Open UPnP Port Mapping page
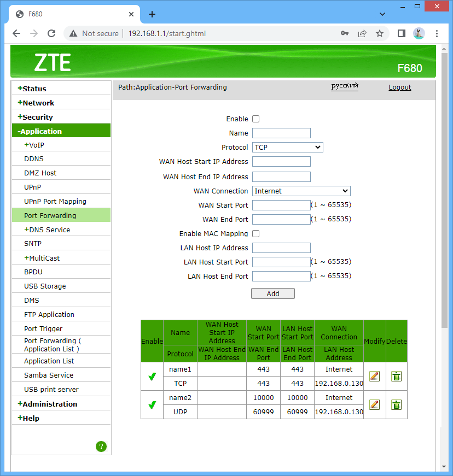The image size is (453, 476). (55, 202)
